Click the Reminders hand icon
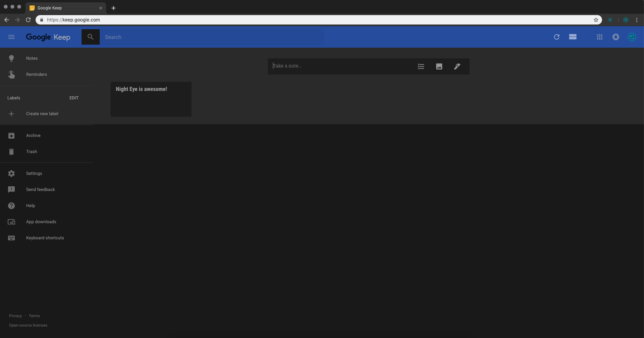Image resolution: width=644 pixels, height=338 pixels. point(11,75)
